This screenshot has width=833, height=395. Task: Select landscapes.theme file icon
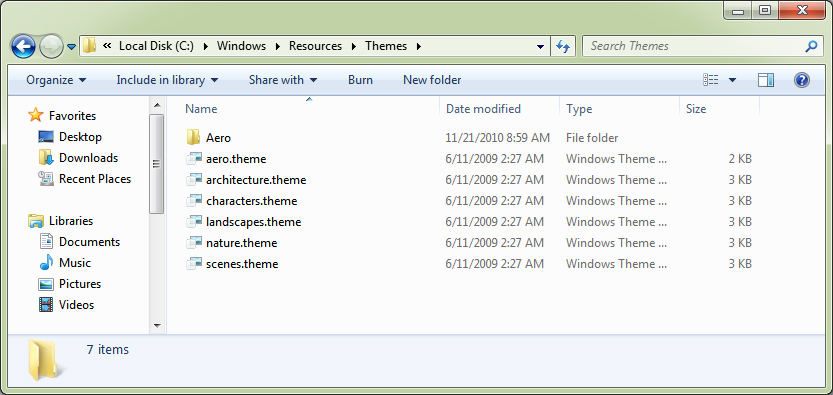click(194, 222)
